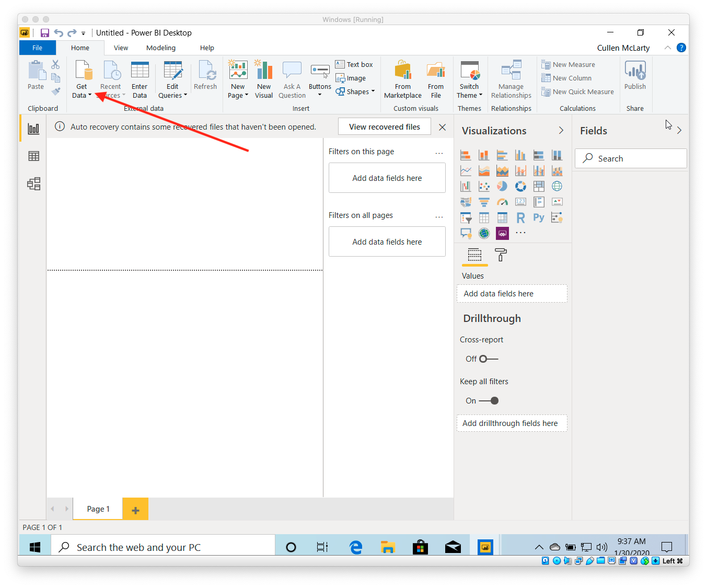This screenshot has height=588, width=707.
Task: Select the Matrix visual
Action: (502, 217)
